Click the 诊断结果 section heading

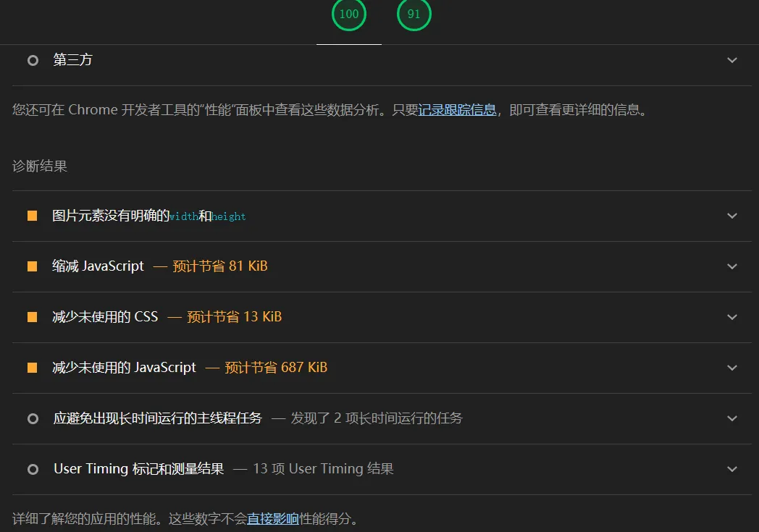tap(40, 166)
